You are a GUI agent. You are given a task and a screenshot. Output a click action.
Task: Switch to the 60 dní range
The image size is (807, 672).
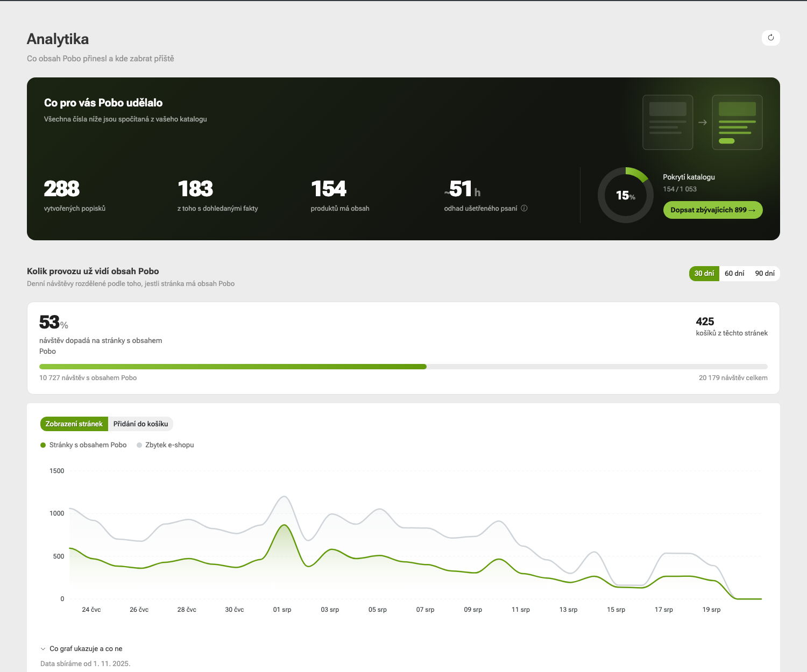(734, 273)
